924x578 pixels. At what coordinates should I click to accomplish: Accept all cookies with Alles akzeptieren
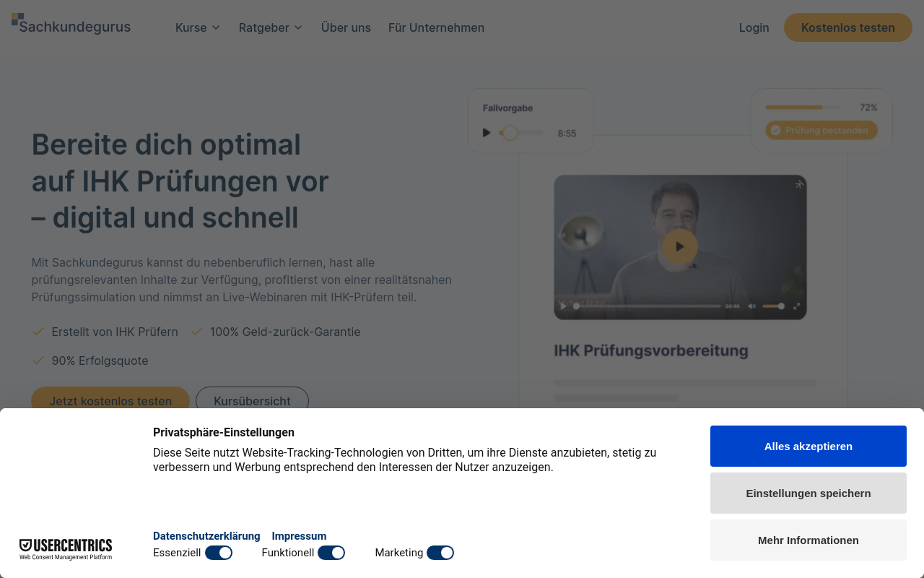(808, 446)
